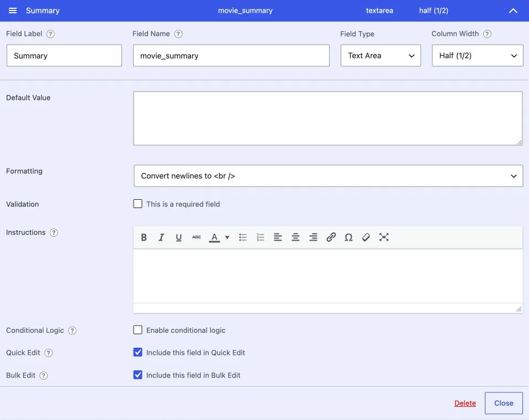
Task: Open Column Width help icon
Action: click(x=487, y=34)
